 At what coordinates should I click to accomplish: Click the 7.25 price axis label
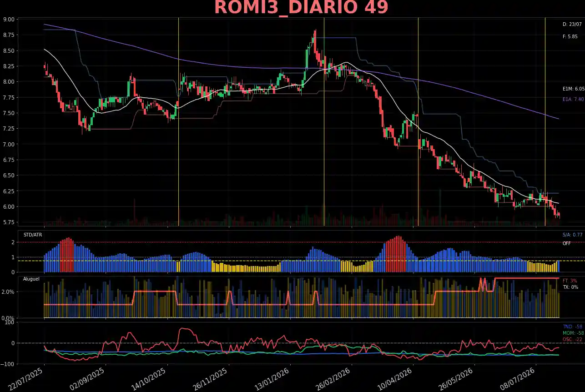pos(9,129)
